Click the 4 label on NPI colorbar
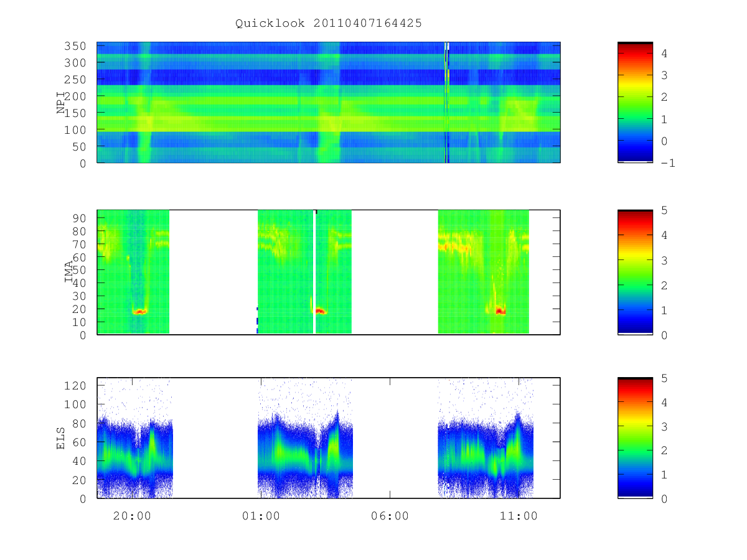Viewport: 747px width, 560px height. point(664,54)
